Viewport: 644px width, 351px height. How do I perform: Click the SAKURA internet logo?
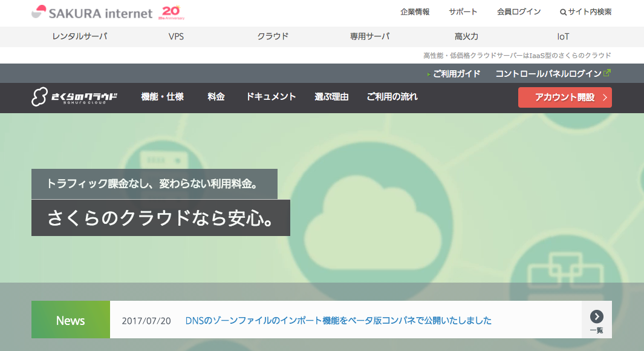coord(92,13)
